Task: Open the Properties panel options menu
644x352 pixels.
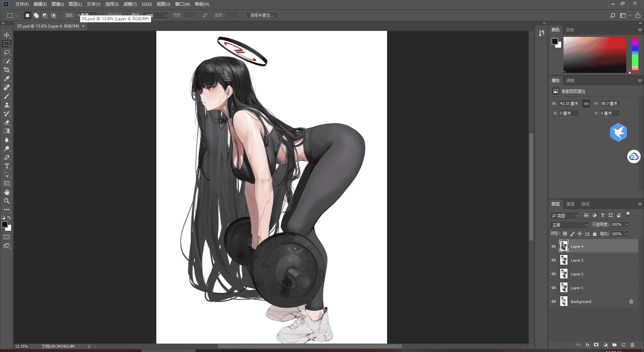Action: [x=640, y=81]
